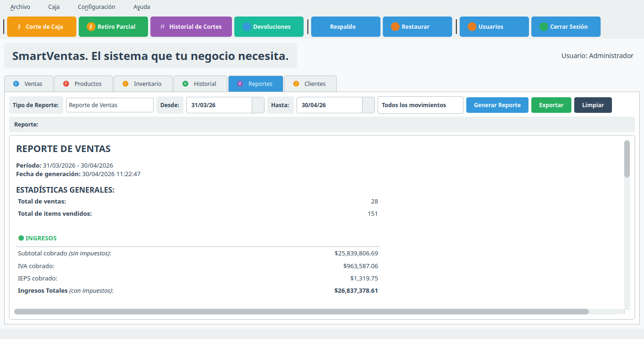Click the Total de ventas value 28

click(374, 201)
